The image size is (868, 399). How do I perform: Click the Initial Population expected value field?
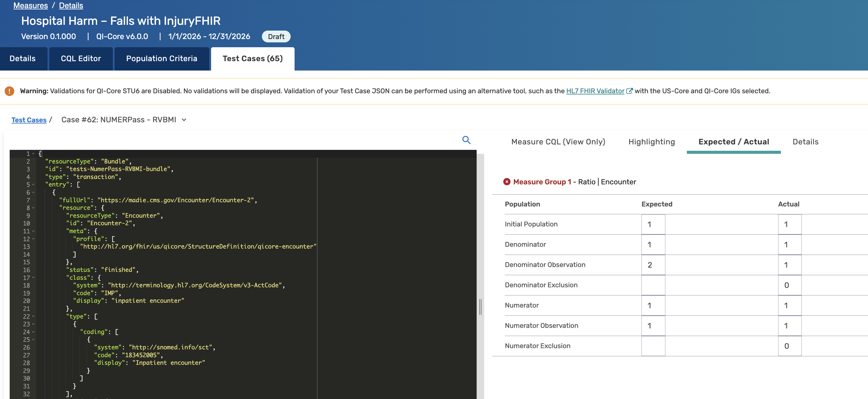[653, 225]
